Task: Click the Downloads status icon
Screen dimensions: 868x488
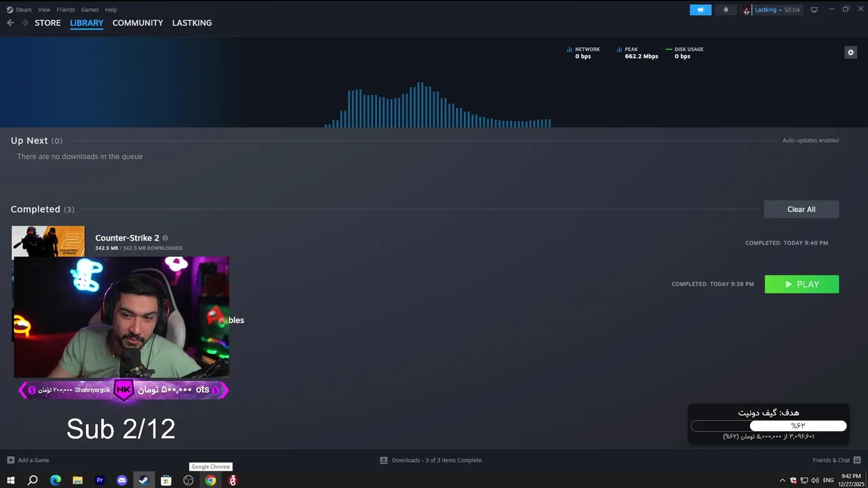Action: pos(384,460)
